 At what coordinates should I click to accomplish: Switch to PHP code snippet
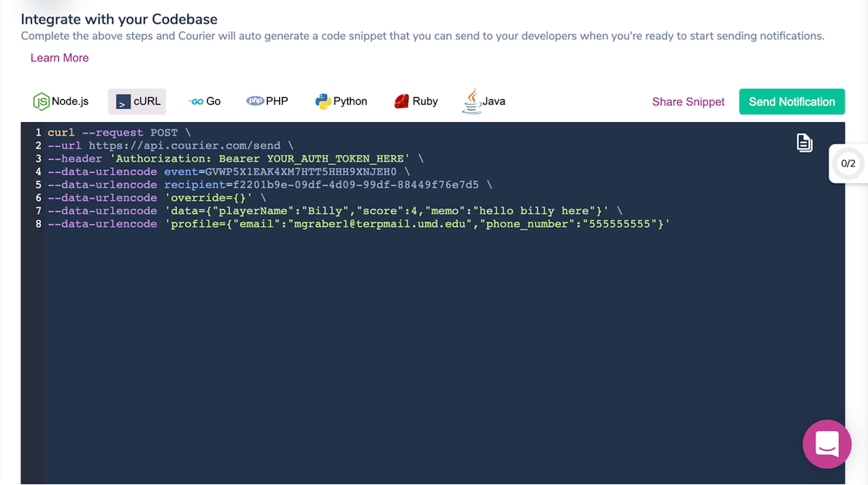pyautogui.click(x=268, y=101)
